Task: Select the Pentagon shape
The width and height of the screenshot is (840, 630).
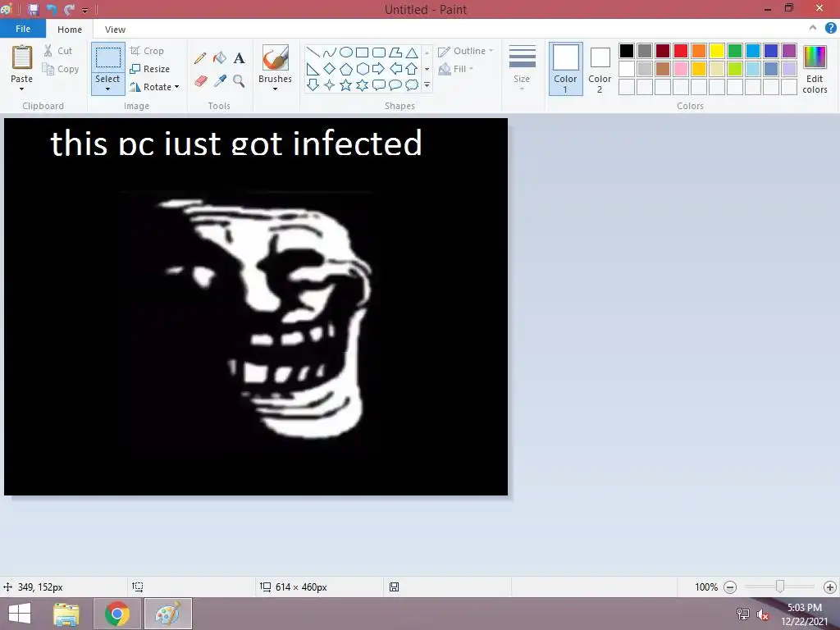Action: 346,69
